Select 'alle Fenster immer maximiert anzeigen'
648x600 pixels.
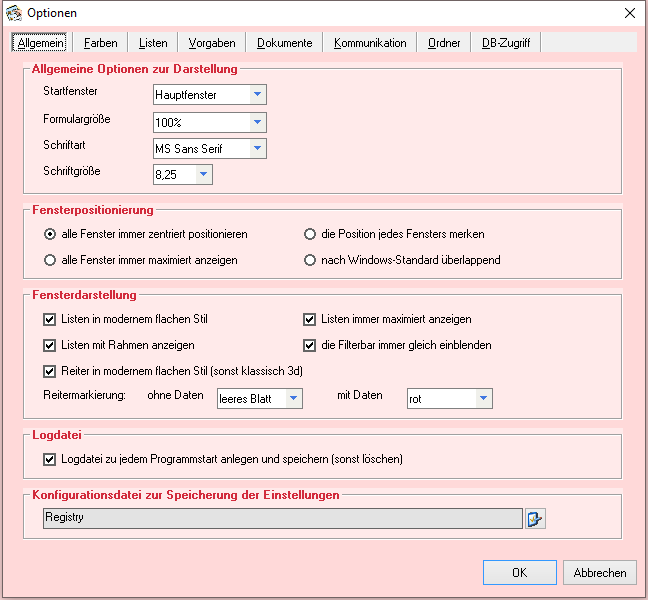[50, 260]
